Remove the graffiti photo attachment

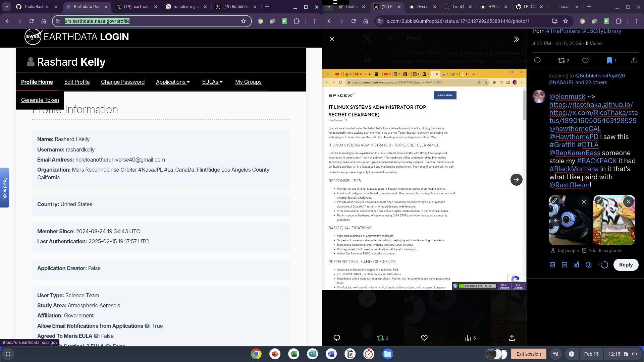coord(629,202)
